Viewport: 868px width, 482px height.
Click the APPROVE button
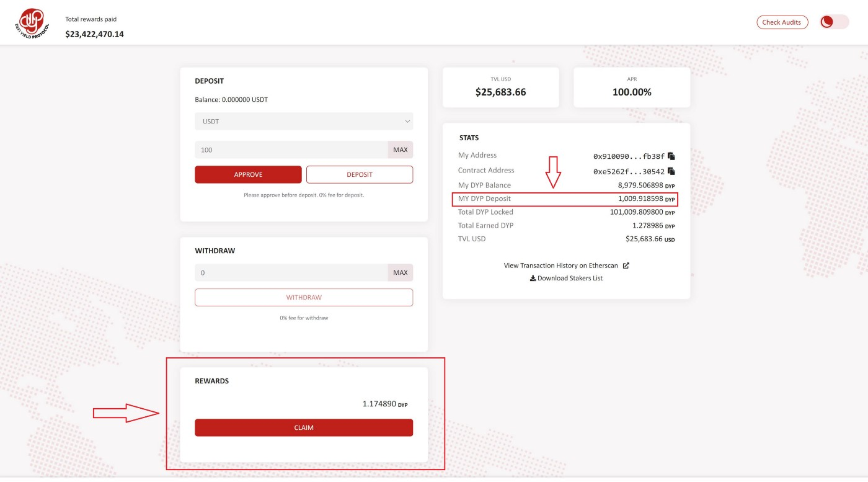tap(248, 174)
